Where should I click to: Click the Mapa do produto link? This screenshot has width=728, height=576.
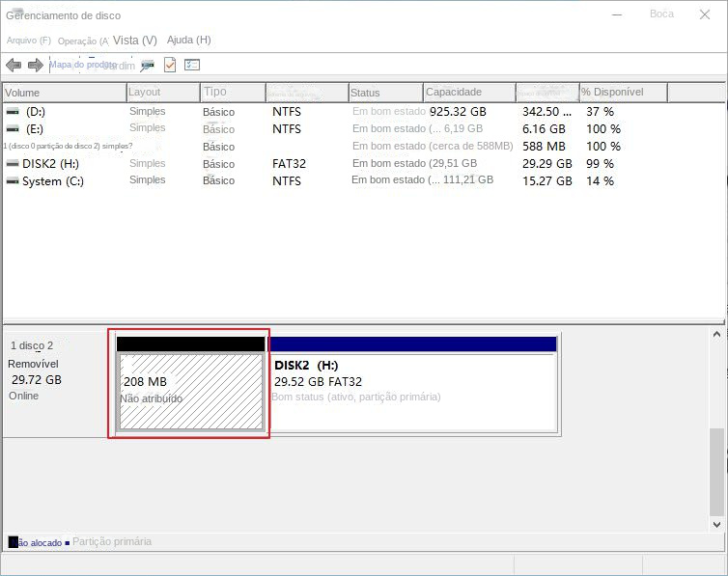click(83, 65)
